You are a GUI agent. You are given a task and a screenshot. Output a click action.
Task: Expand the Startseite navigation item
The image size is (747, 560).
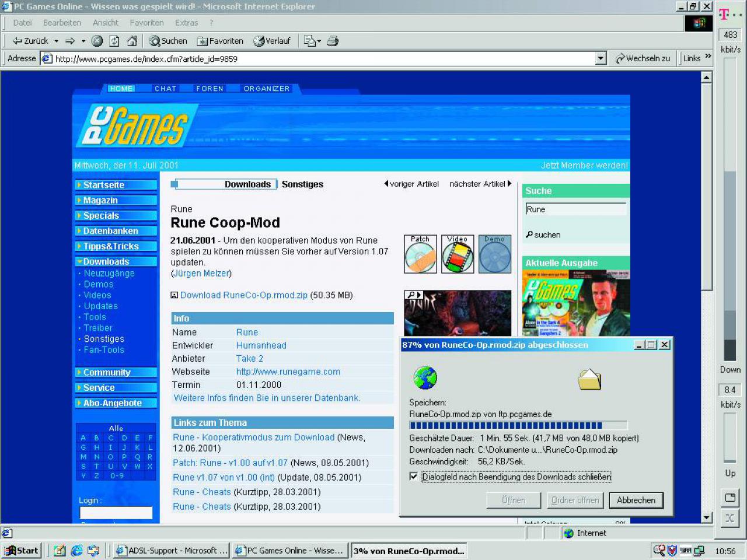coord(116,185)
